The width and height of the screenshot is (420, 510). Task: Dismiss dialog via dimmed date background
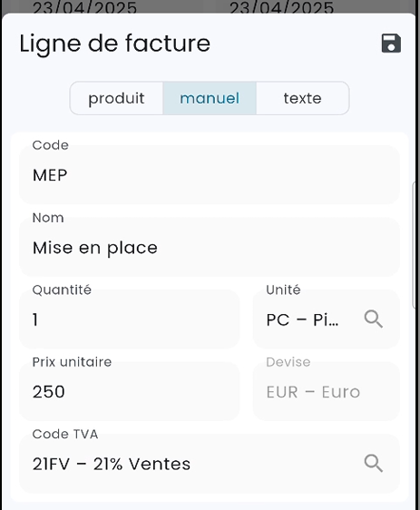pos(210,5)
